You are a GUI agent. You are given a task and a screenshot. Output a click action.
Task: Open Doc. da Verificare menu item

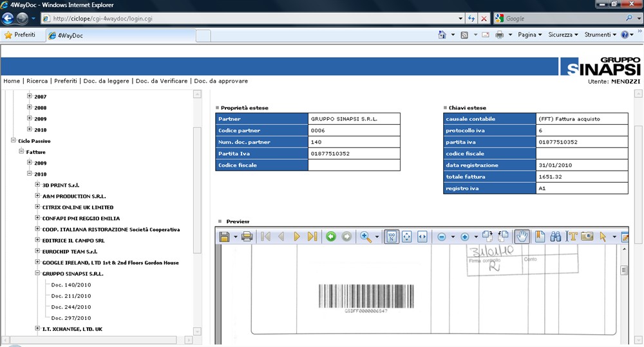[162, 81]
